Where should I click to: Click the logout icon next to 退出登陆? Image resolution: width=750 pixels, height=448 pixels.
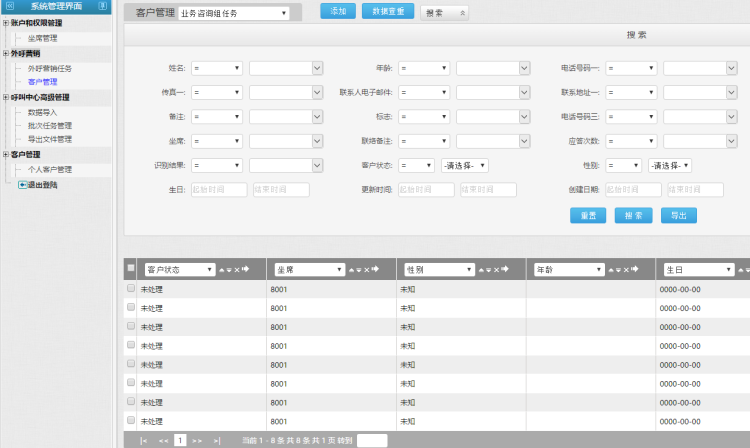22,185
